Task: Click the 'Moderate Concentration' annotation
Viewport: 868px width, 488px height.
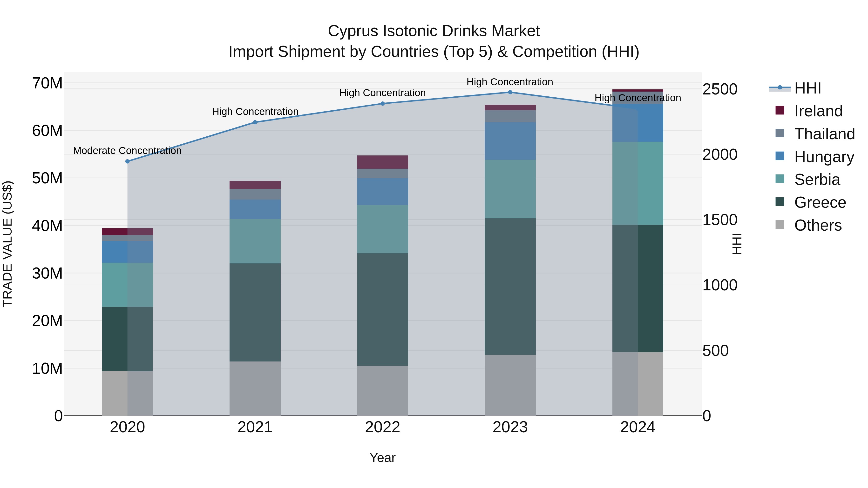Action: [127, 151]
